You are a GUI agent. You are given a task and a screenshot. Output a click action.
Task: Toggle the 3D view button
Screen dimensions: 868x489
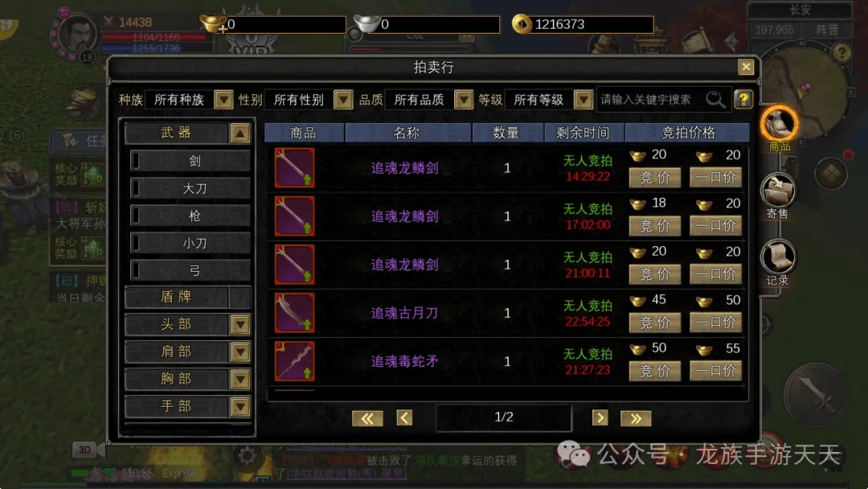pyautogui.click(x=84, y=450)
